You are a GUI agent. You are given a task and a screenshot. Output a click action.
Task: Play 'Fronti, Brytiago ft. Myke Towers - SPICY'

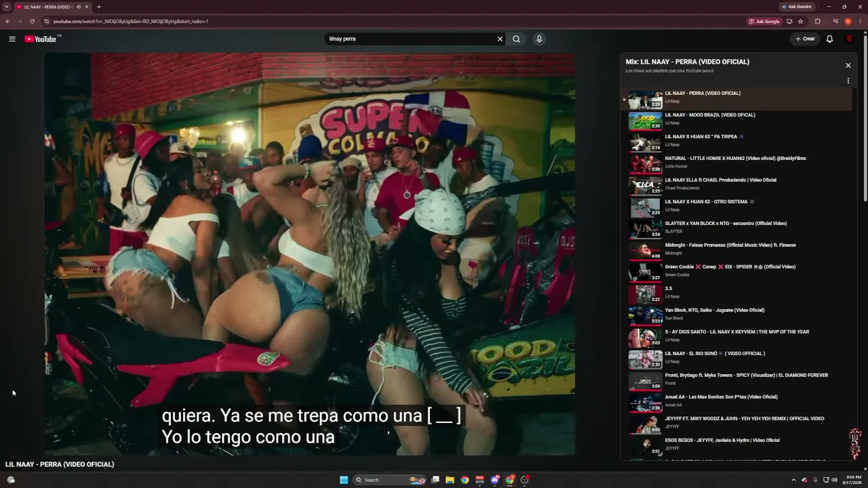click(x=736, y=381)
